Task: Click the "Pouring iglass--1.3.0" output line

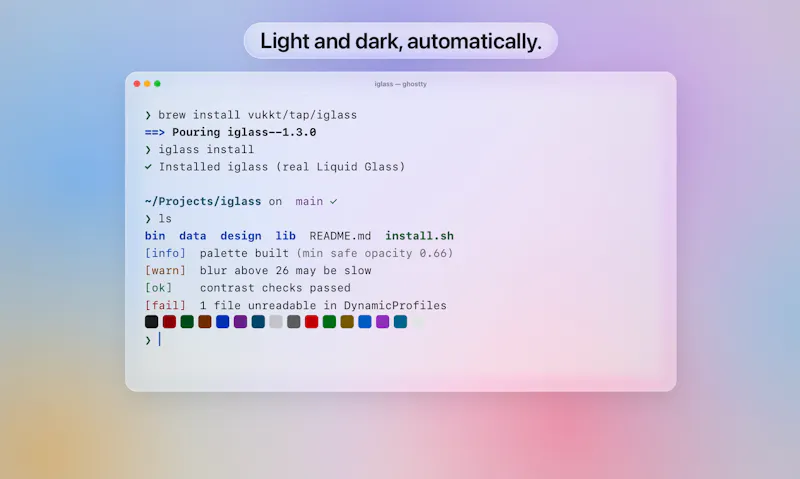Action: pyautogui.click(x=244, y=133)
